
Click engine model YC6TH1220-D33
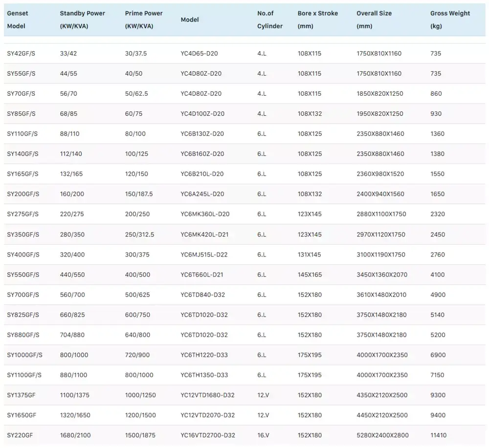[x=204, y=355]
